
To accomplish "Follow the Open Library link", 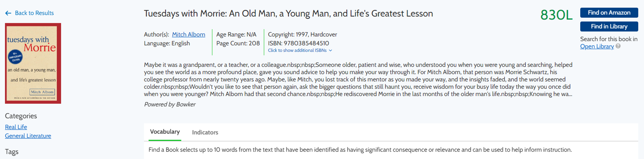I will 597,46.
